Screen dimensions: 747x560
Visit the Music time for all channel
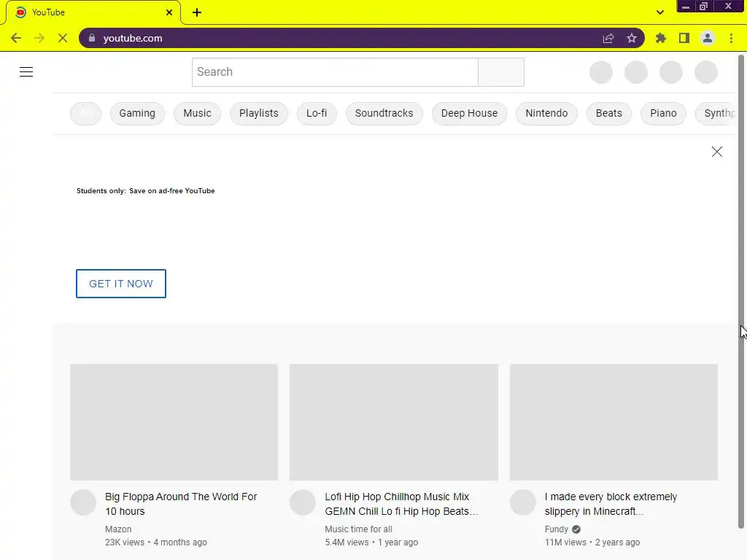pos(359,529)
